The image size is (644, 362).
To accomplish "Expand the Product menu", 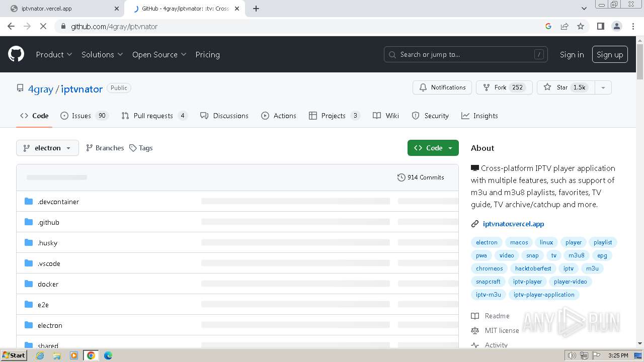I will (x=54, y=54).
